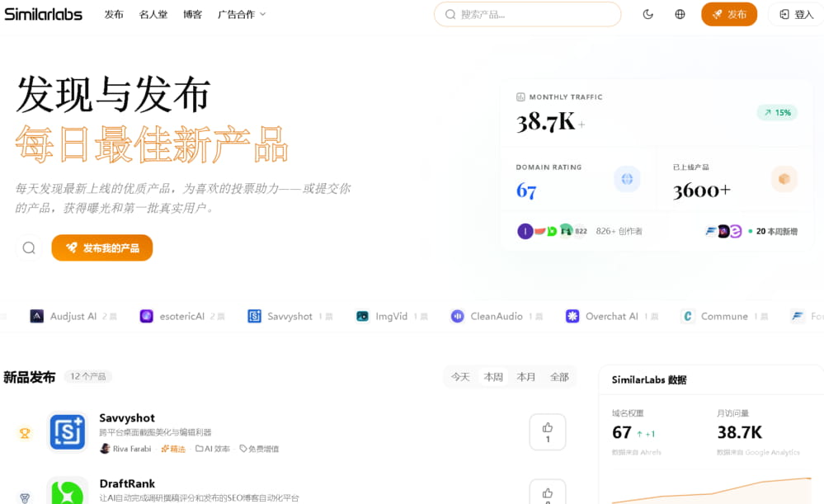Image resolution: width=824 pixels, height=504 pixels.
Task: Go to the 博客 page
Action: click(192, 15)
